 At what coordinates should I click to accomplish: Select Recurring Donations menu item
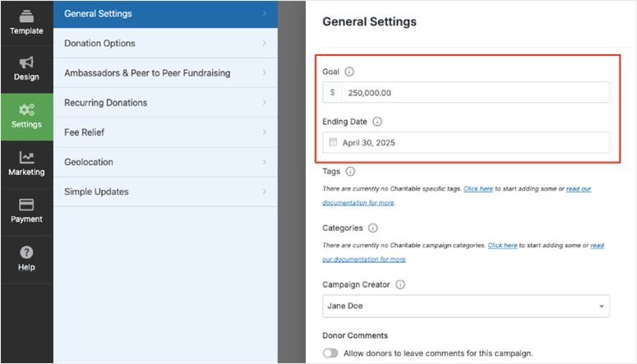pos(166,103)
